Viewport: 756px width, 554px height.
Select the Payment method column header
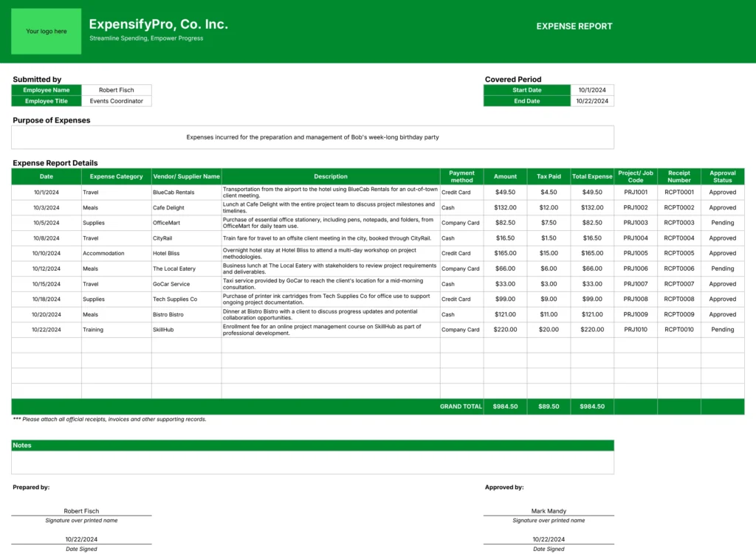tap(461, 176)
